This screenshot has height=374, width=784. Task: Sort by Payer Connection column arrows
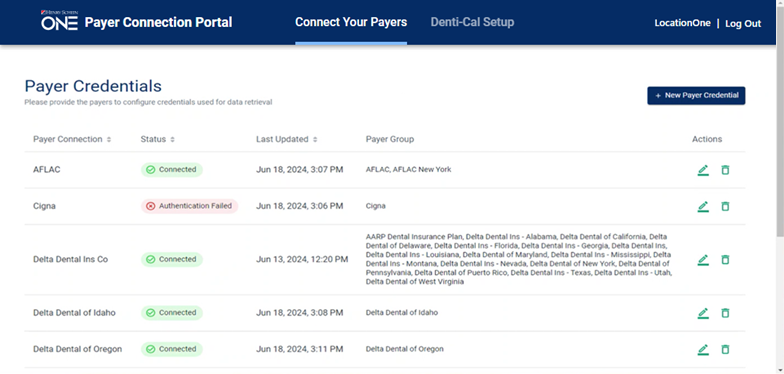tap(109, 140)
